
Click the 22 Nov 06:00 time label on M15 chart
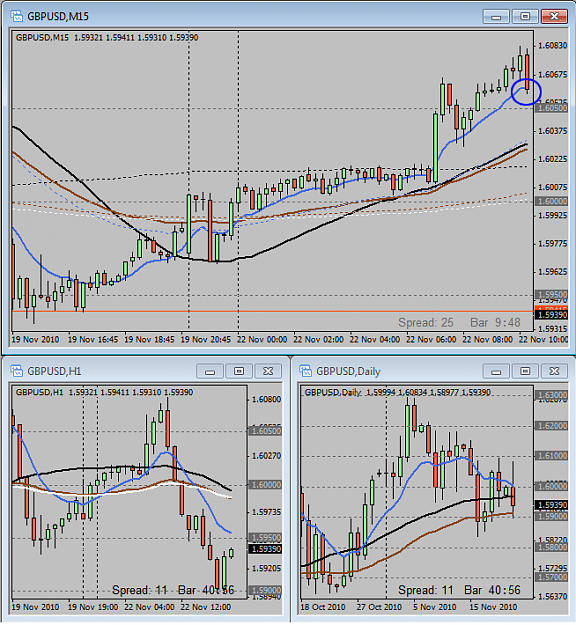tap(431, 340)
